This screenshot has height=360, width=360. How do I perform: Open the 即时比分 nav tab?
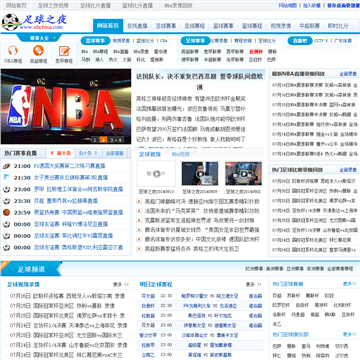click(338, 26)
